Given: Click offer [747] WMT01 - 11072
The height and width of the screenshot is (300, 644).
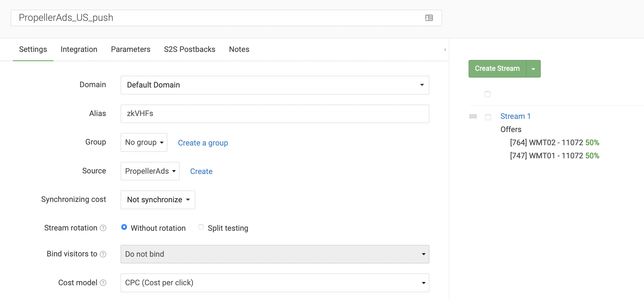Looking at the screenshot, I should click(x=555, y=156).
